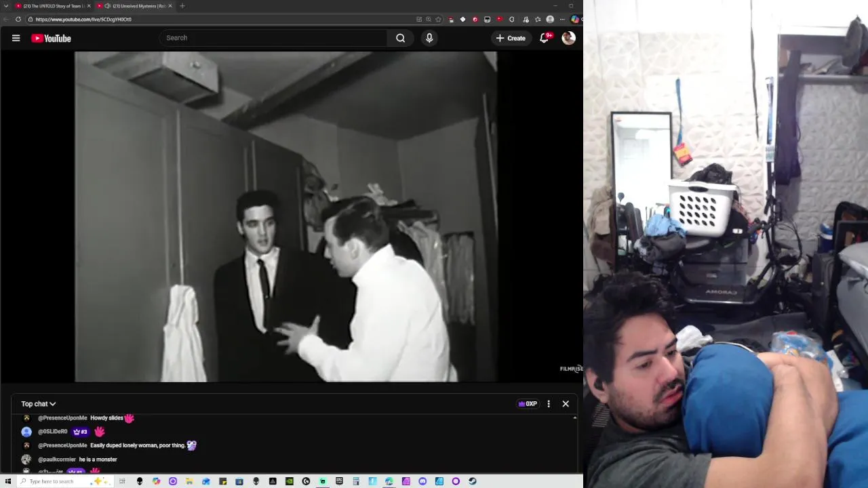Click chat message 'he is a monster'
868x488 pixels.
click(x=98, y=460)
